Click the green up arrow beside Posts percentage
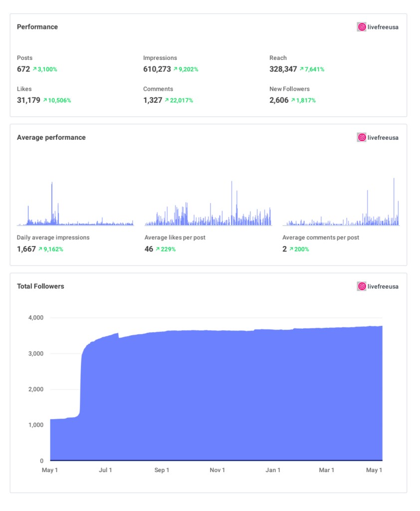Image resolution: width=420 pixels, height=511 pixels. (x=35, y=69)
